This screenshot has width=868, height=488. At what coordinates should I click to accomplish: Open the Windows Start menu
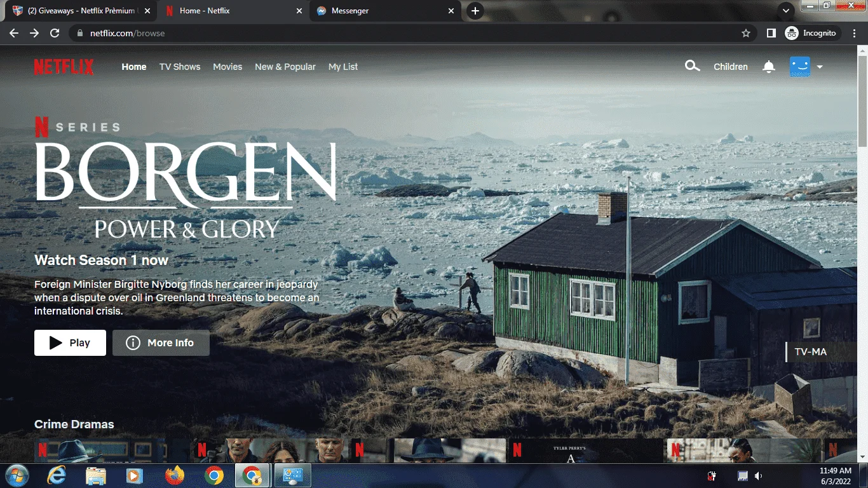(17, 475)
